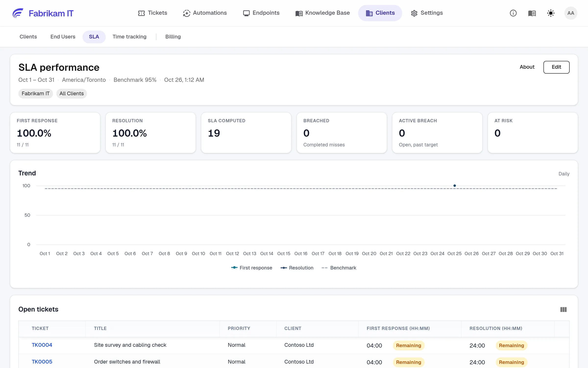This screenshot has height=368, width=588.
Task: Open the First Response metric card
Action: pyautogui.click(x=55, y=133)
